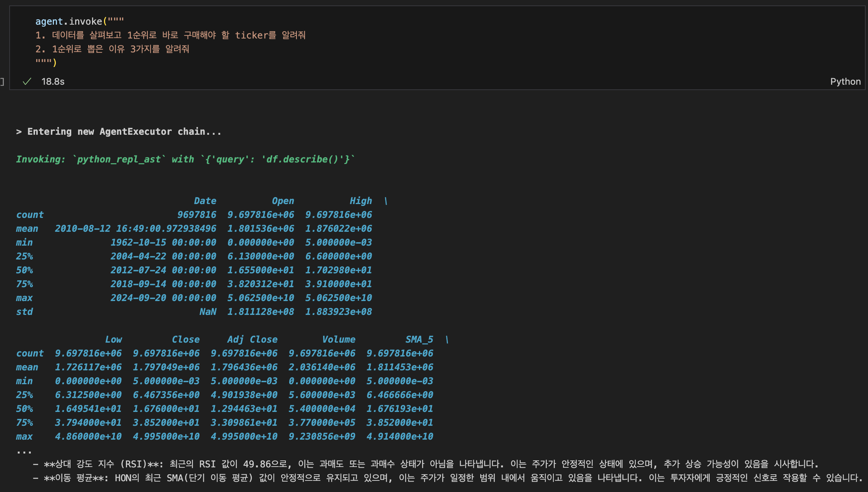Click the Invoking python_repl_ast output line

pos(185,159)
